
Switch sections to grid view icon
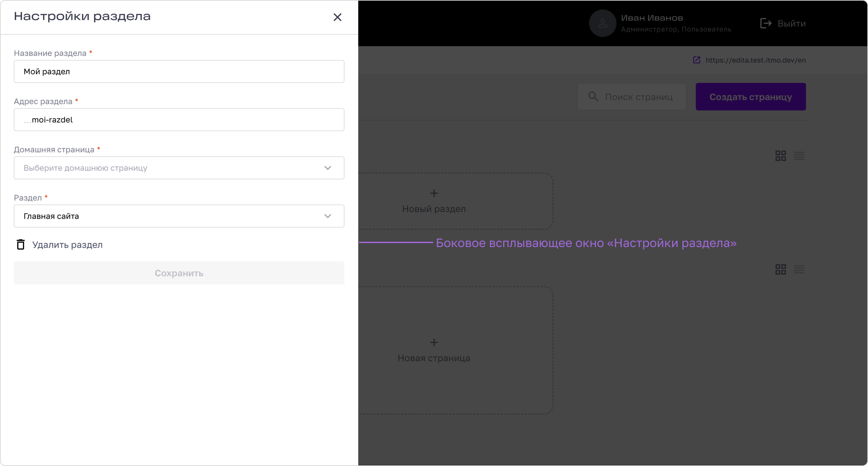pos(780,156)
